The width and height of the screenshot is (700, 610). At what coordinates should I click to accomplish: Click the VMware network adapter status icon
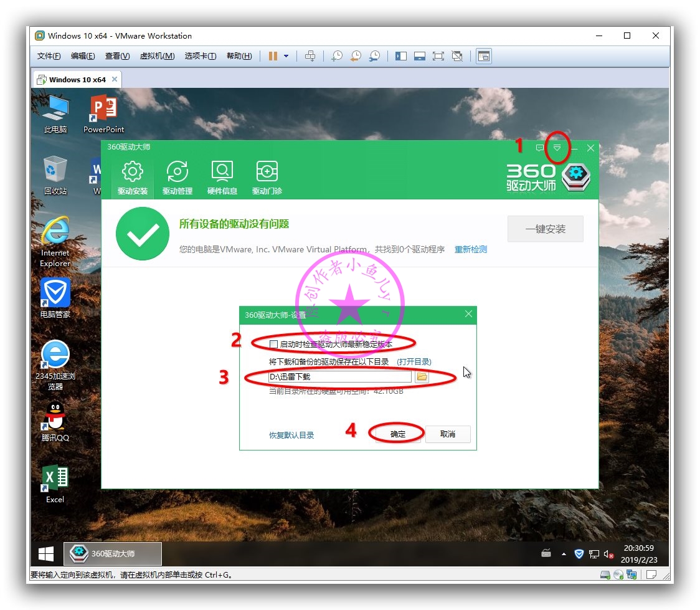[x=631, y=574]
